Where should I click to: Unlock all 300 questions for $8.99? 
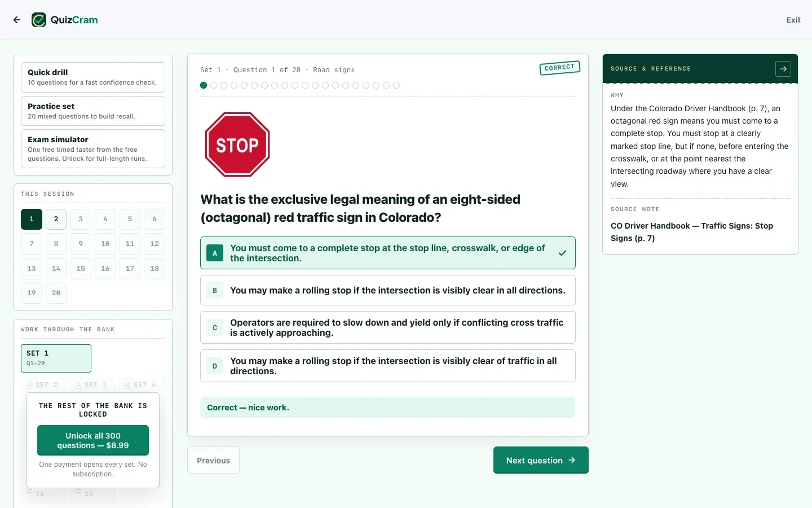click(93, 440)
